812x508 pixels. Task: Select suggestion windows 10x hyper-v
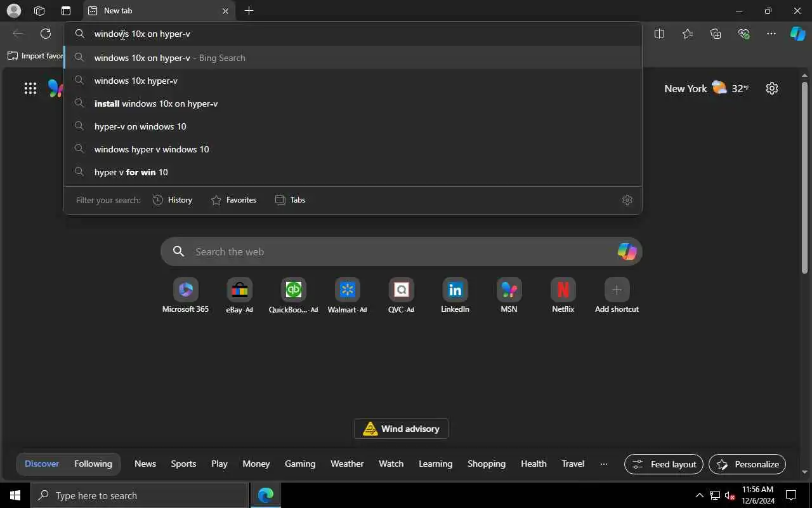click(x=353, y=81)
